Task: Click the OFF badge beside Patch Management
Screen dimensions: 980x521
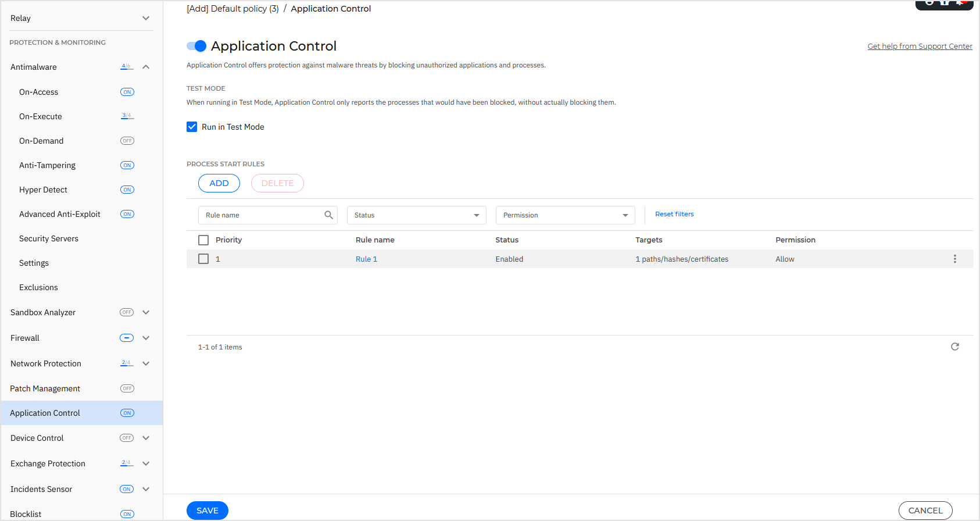Action: (x=127, y=388)
